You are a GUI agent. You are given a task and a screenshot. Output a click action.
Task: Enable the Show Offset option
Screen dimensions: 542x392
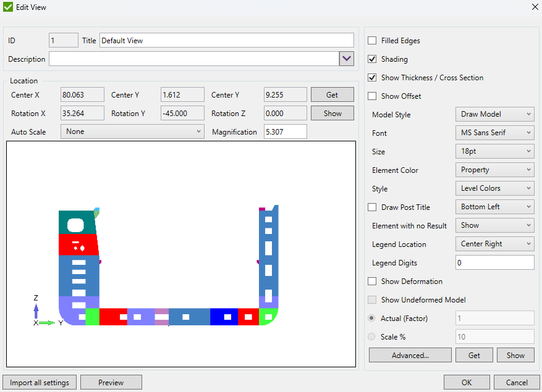coord(371,96)
